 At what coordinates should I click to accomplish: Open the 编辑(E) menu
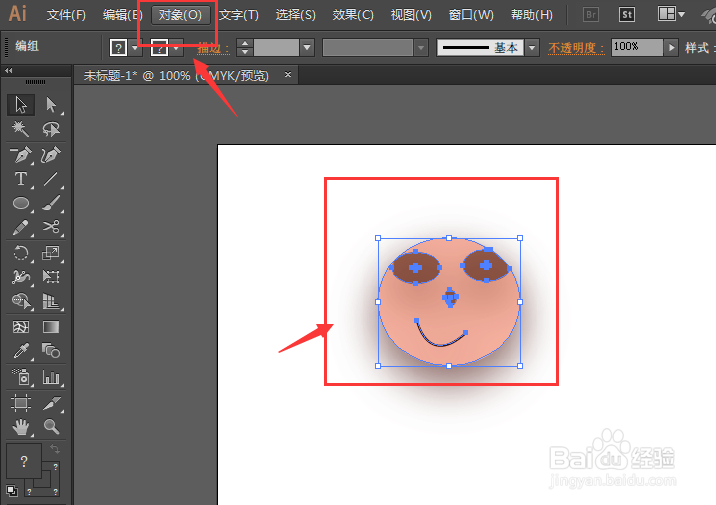[122, 15]
